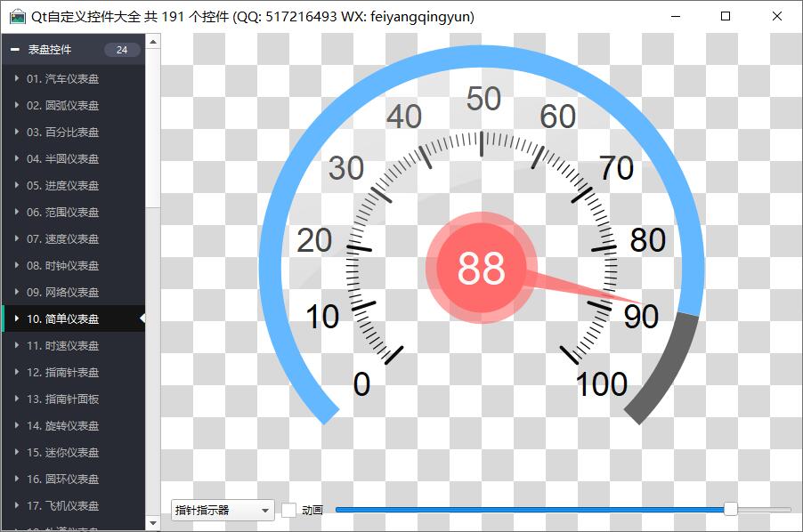The image size is (803, 532).
Task: Click the arrow icon beside 01. 汽车仪表盘
Action: (x=16, y=79)
